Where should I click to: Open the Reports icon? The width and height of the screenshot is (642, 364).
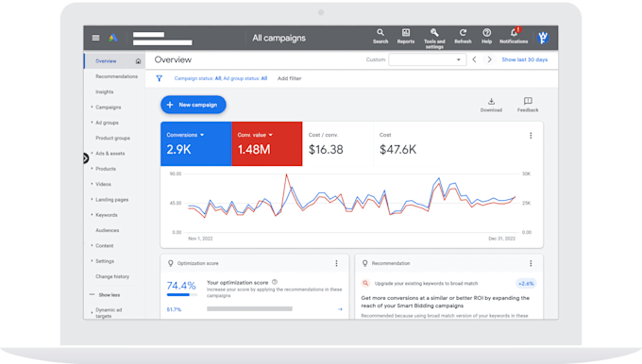coord(406,36)
